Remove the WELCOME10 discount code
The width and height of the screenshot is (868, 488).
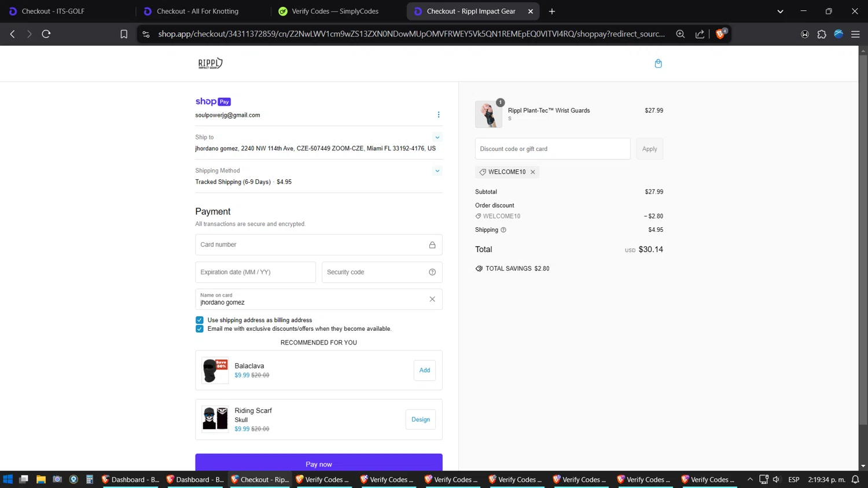pos(533,172)
